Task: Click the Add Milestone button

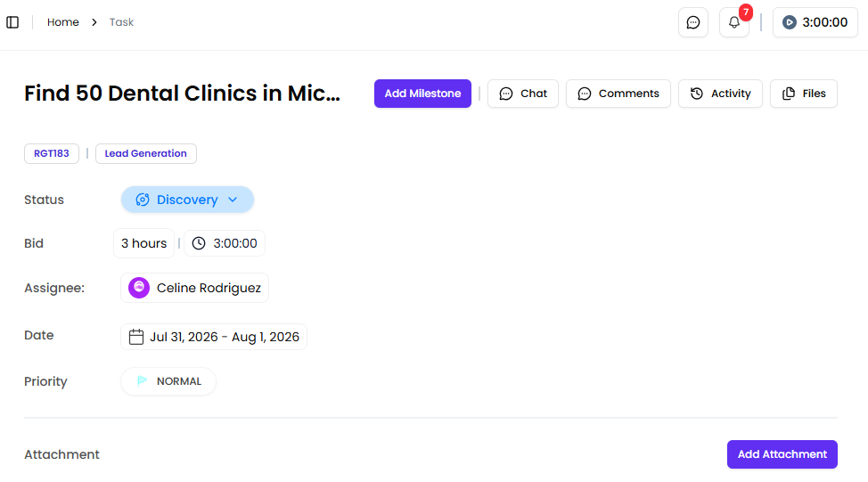Action: (423, 94)
